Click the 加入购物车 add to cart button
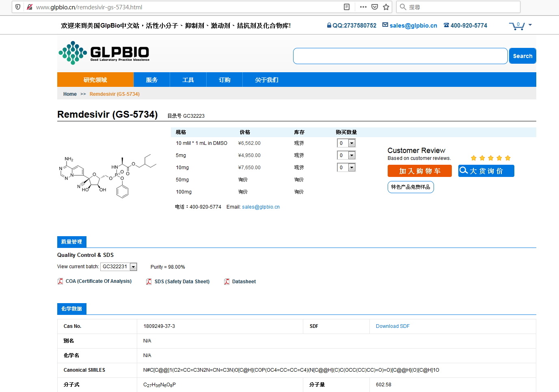Image resolution: width=559 pixels, height=392 pixels. click(420, 171)
